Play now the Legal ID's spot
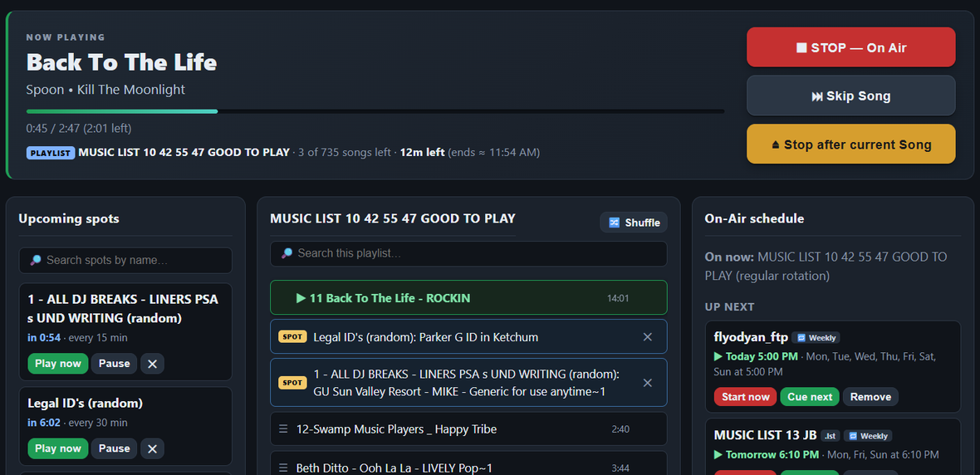980x475 pixels. (x=57, y=448)
